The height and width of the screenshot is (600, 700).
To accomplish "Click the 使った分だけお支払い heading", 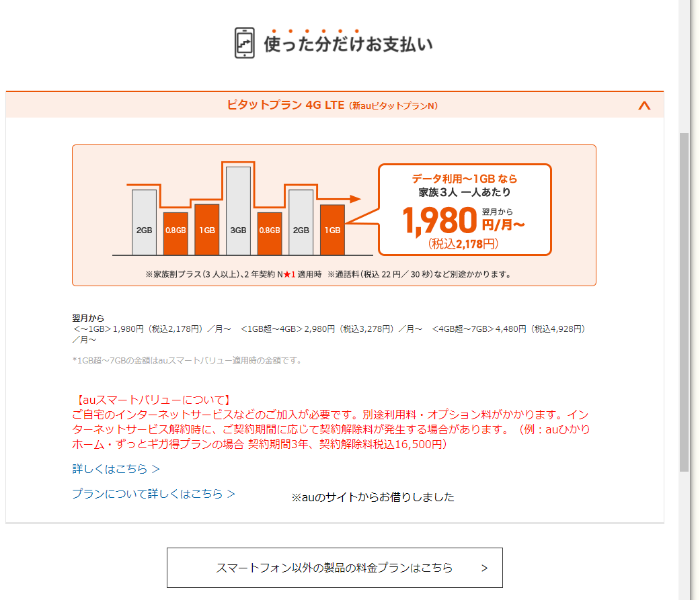I will 348,44.
